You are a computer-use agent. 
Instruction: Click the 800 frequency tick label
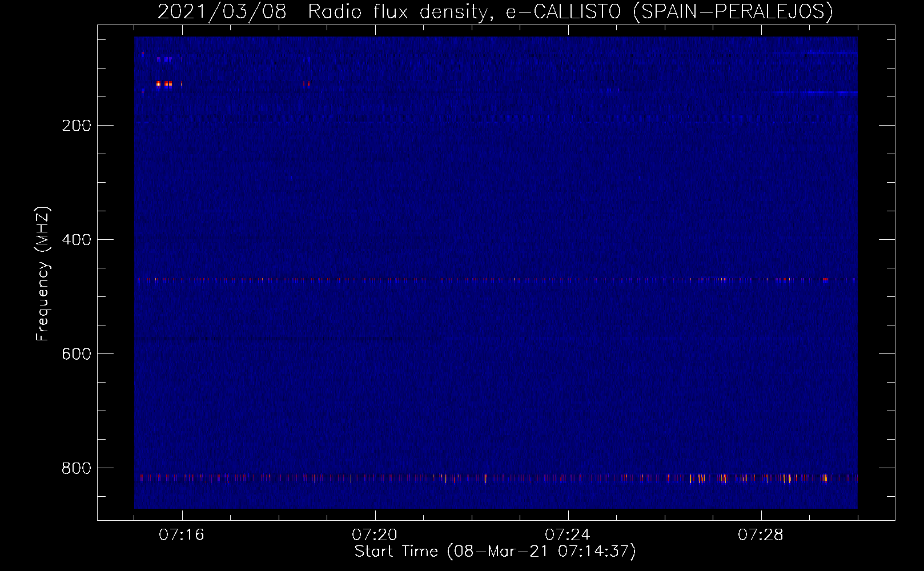75,468
